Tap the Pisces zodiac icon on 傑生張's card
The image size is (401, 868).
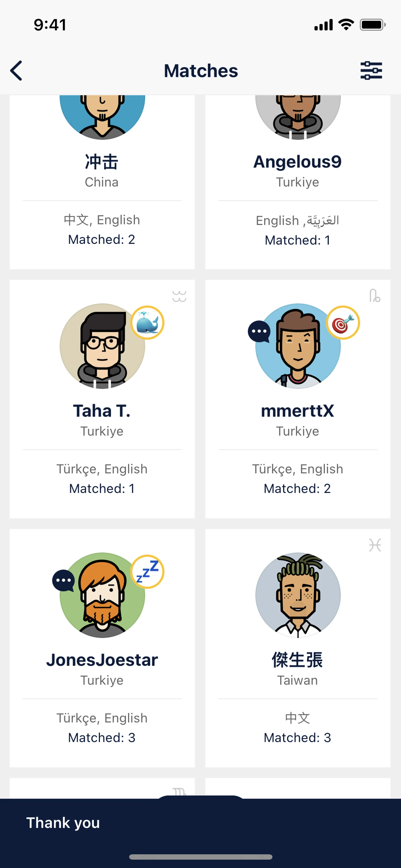tap(375, 545)
